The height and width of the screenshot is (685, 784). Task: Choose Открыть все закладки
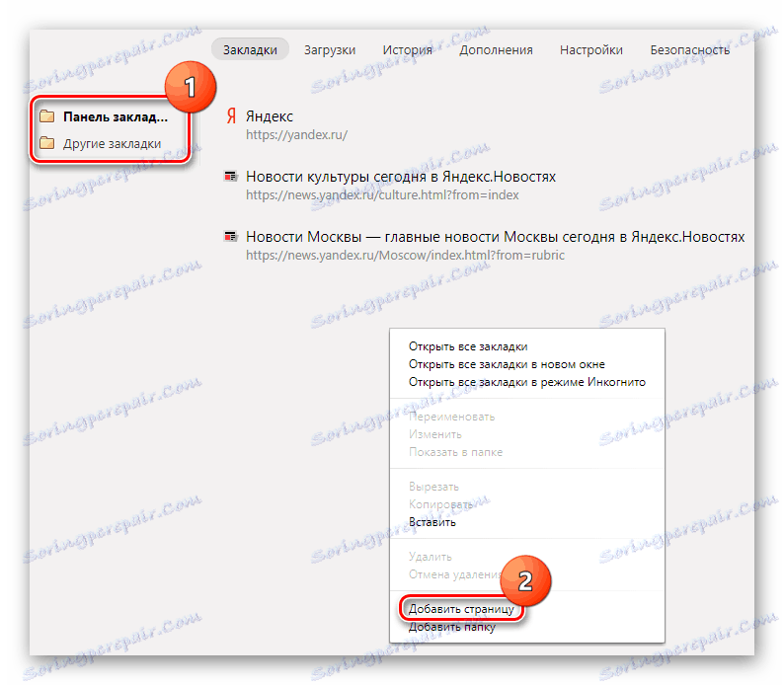468,346
